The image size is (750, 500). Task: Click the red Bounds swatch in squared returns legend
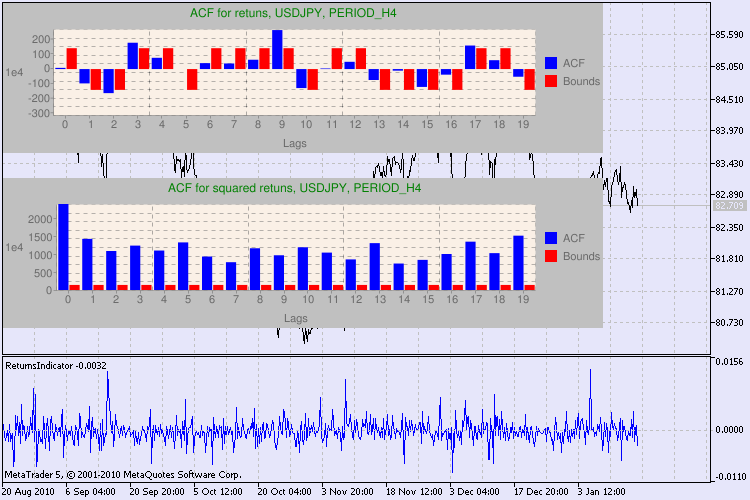[551, 256]
